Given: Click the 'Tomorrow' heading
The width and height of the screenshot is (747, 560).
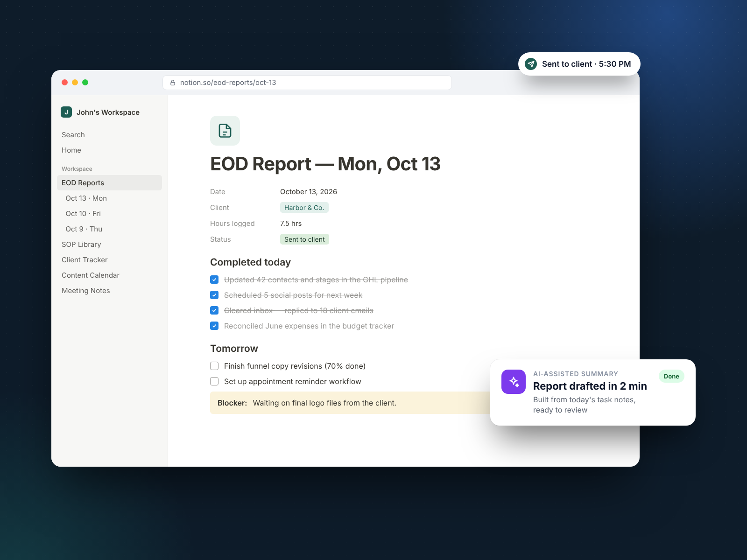Looking at the screenshot, I should click(234, 349).
